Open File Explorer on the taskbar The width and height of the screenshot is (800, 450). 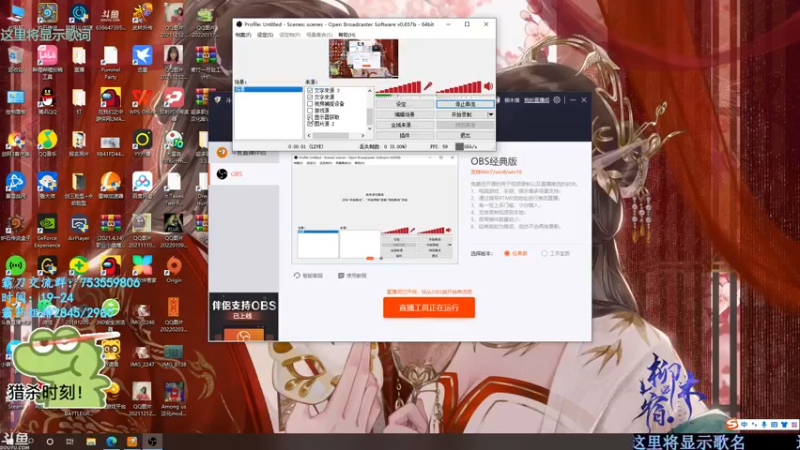coord(91,441)
